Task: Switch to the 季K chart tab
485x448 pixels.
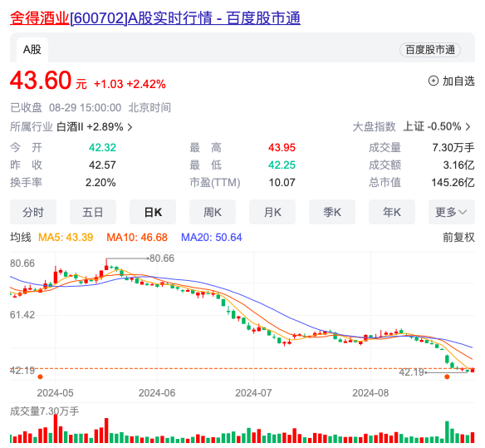Action: pos(332,212)
